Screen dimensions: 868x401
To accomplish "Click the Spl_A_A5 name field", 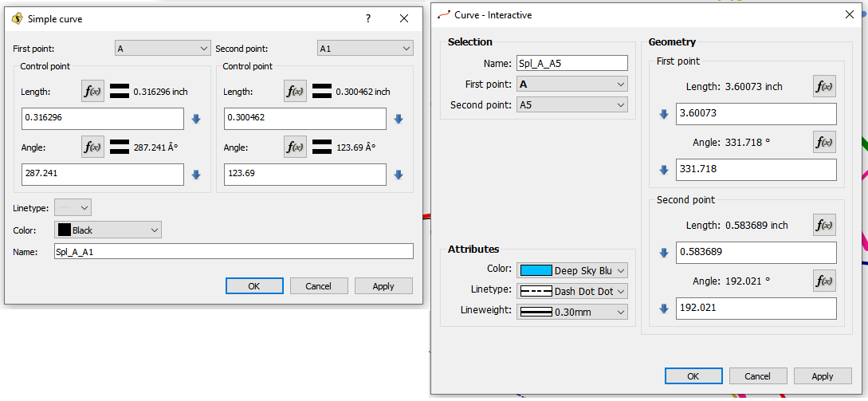I will click(571, 63).
